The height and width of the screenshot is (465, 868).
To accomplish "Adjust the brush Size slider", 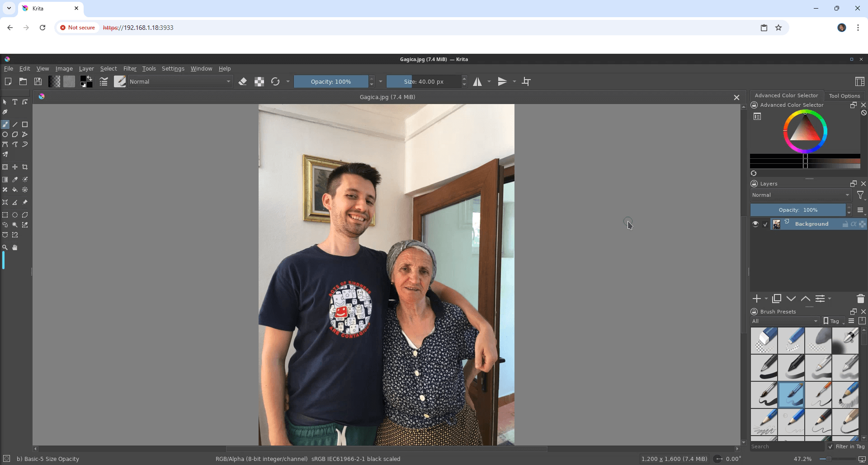I will coord(424,81).
